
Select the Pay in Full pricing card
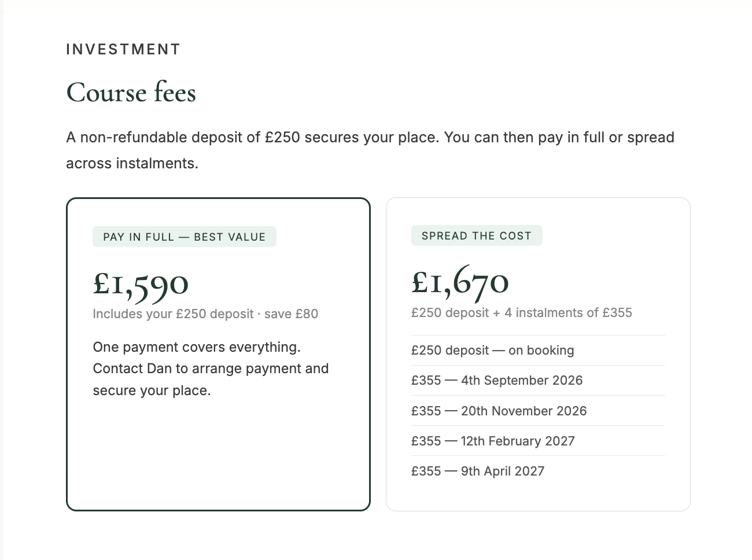pyautogui.click(x=218, y=354)
